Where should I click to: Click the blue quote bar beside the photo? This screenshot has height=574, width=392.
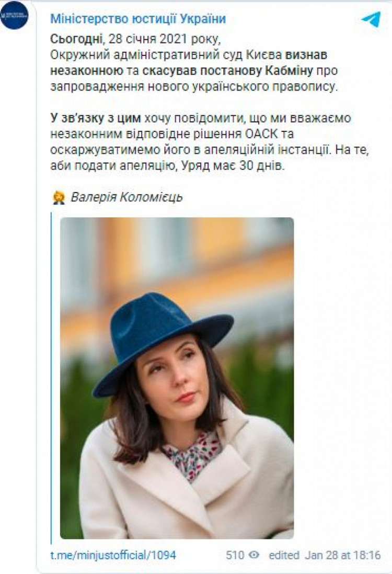pos(51,378)
